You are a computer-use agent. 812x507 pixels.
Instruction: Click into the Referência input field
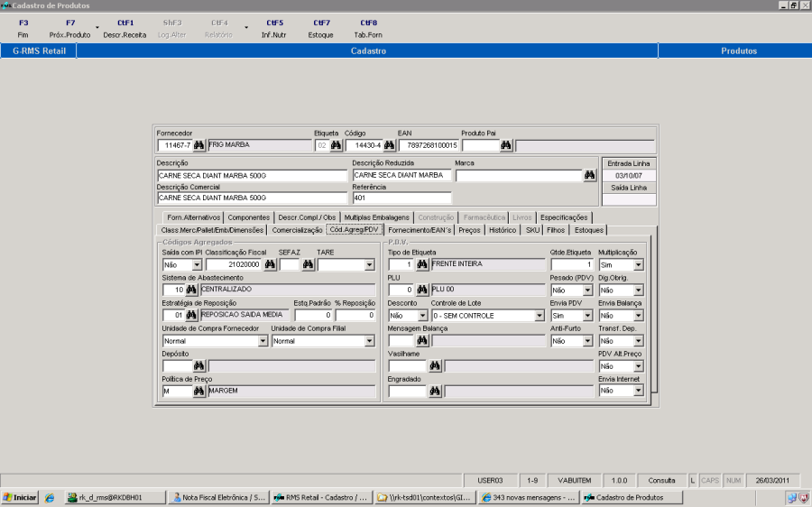(x=401, y=198)
